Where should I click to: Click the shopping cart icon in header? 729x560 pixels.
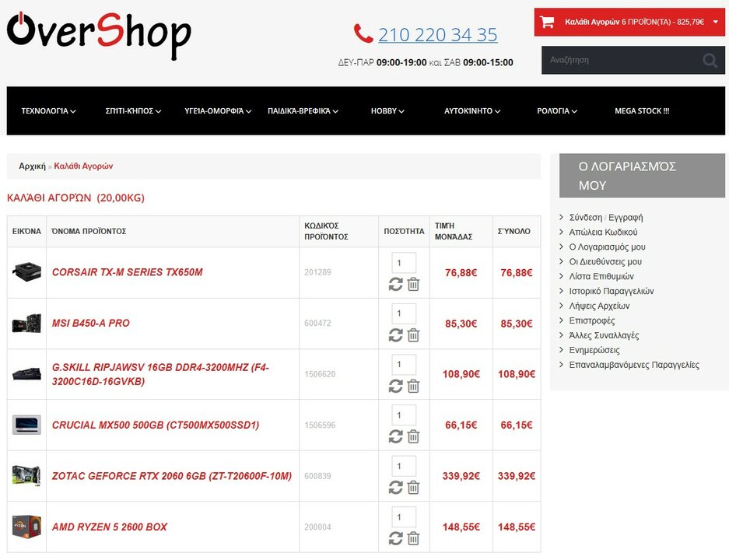(x=547, y=22)
